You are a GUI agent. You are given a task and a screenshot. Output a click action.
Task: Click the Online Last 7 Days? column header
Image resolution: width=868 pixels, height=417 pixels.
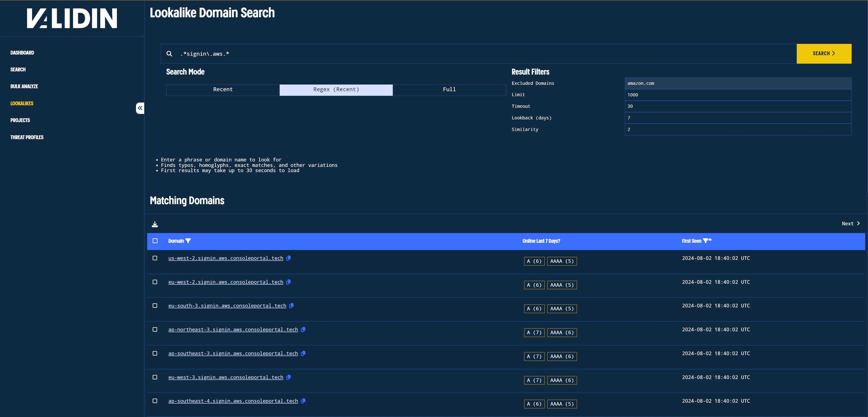point(541,241)
